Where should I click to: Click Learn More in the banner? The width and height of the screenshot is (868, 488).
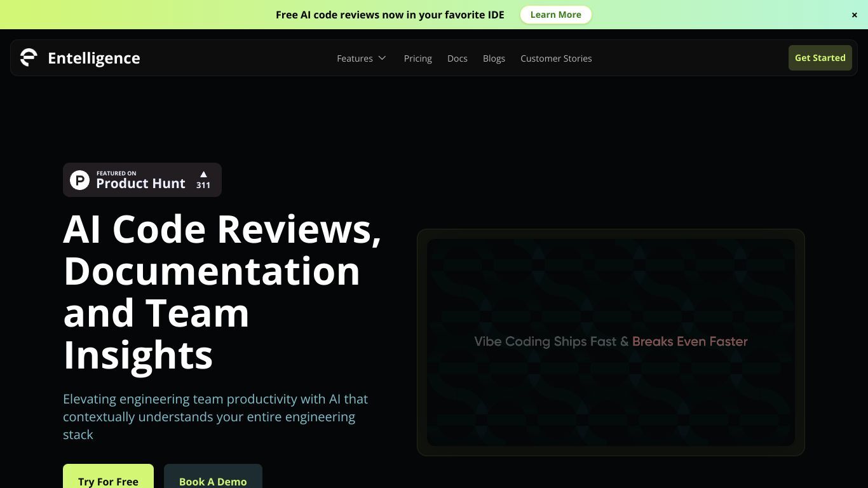555,15
